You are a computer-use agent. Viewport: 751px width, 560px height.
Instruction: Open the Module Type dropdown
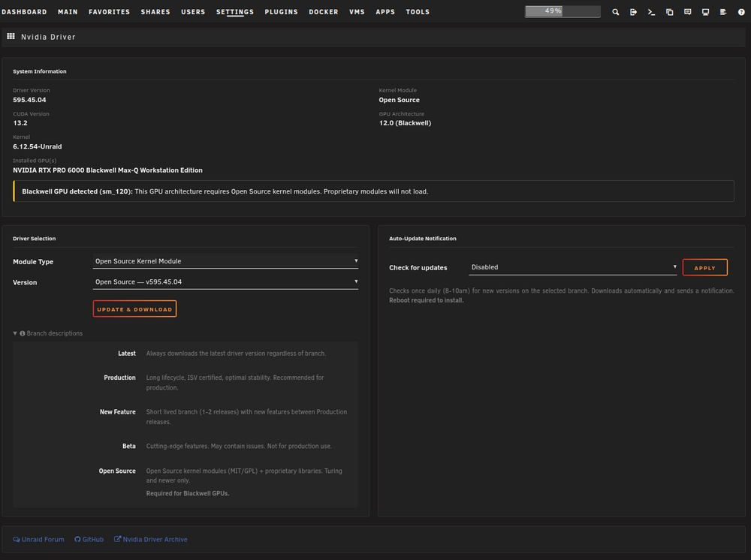225,261
